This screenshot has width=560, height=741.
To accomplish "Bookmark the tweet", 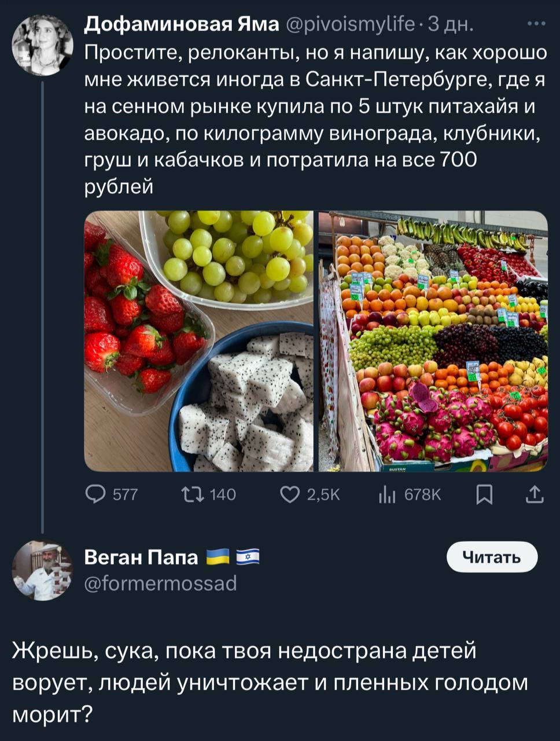I will 484,494.
